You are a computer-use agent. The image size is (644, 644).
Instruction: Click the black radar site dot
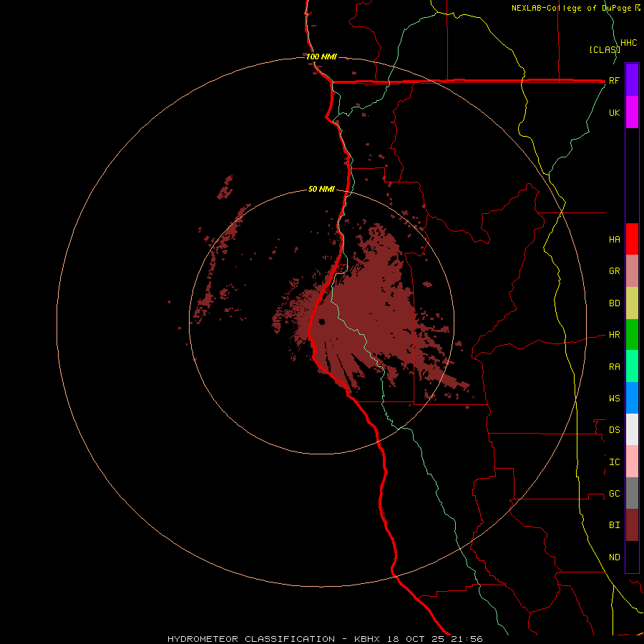pyautogui.click(x=321, y=321)
